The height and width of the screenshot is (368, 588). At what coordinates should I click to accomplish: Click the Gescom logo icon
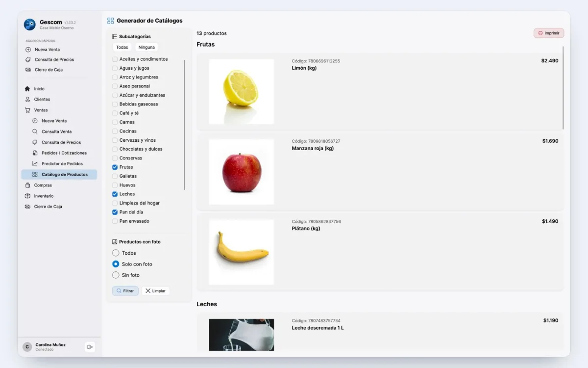tap(29, 25)
